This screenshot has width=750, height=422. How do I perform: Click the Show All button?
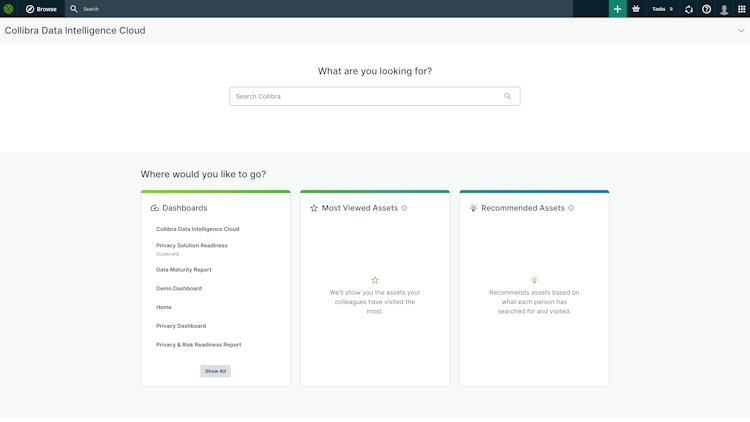coord(215,371)
